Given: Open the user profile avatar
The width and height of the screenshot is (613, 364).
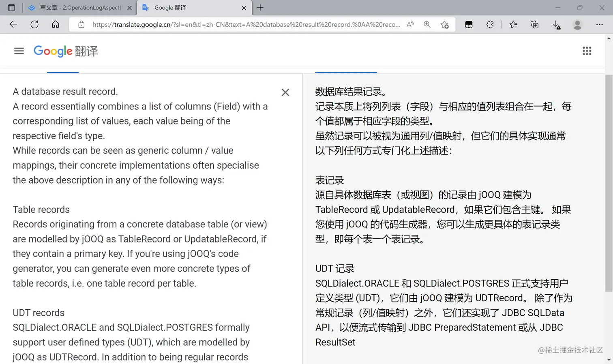Looking at the screenshot, I should pyautogui.click(x=577, y=24).
